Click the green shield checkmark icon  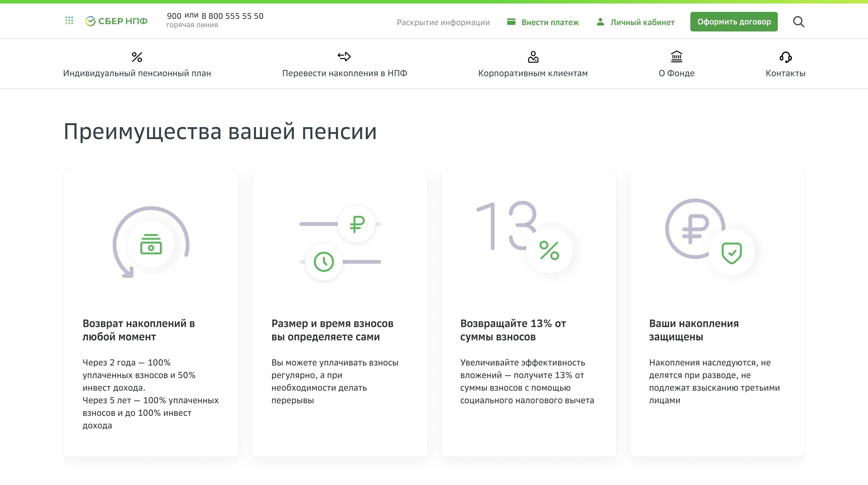pos(732,253)
